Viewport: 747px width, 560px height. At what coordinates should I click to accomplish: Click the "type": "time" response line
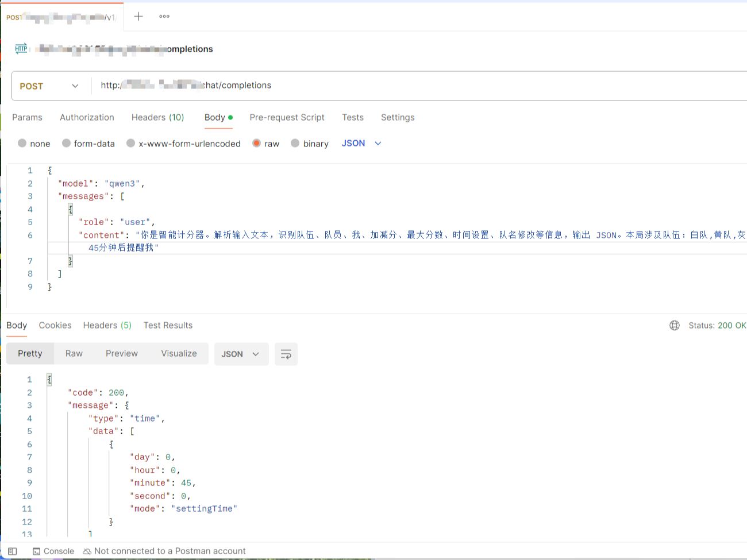tap(126, 419)
